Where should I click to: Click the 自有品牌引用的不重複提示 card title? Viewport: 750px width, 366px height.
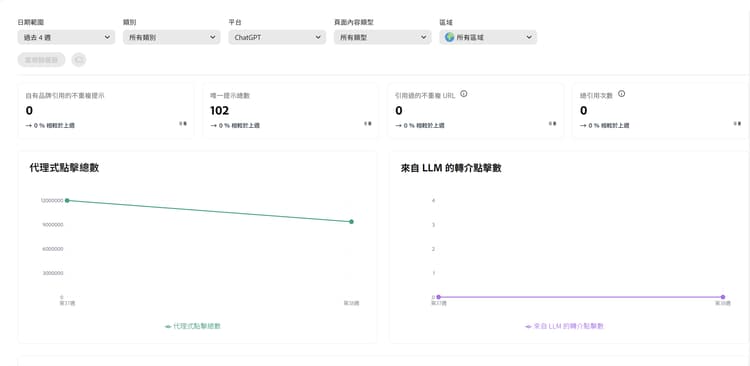(x=65, y=96)
